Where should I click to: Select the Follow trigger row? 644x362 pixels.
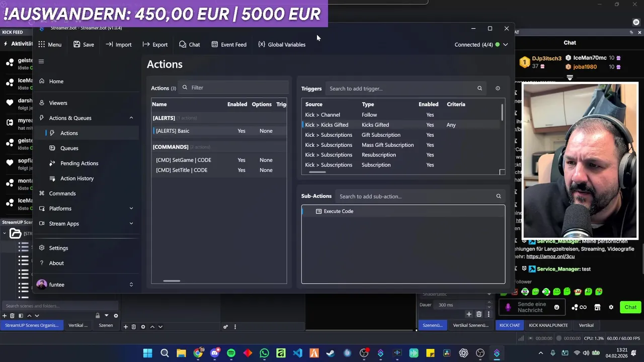(401, 115)
